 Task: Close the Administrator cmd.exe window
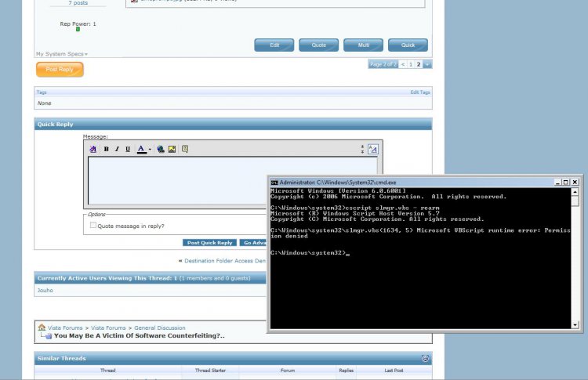(575, 183)
